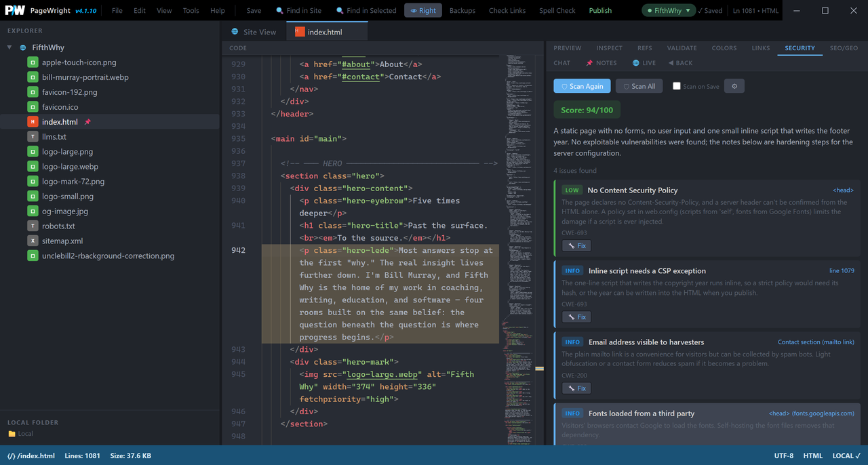This screenshot has width=868, height=465.
Task: Click the logo-large.png file icon
Action: (33, 152)
